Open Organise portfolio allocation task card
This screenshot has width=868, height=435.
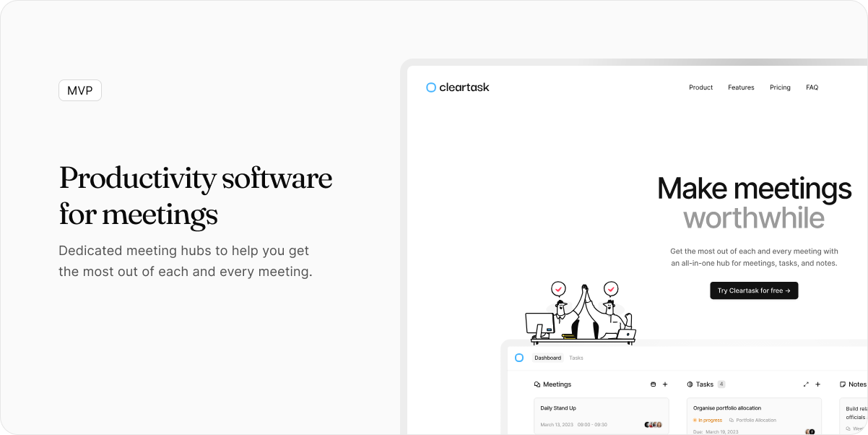point(754,416)
